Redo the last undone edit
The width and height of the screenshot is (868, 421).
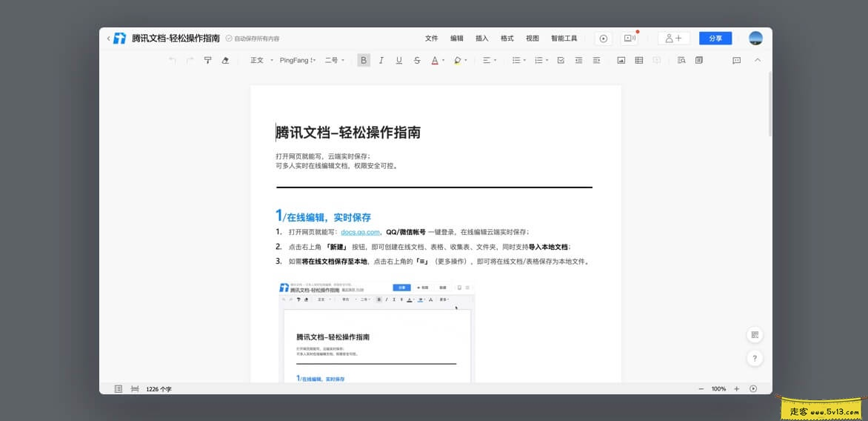pos(190,60)
